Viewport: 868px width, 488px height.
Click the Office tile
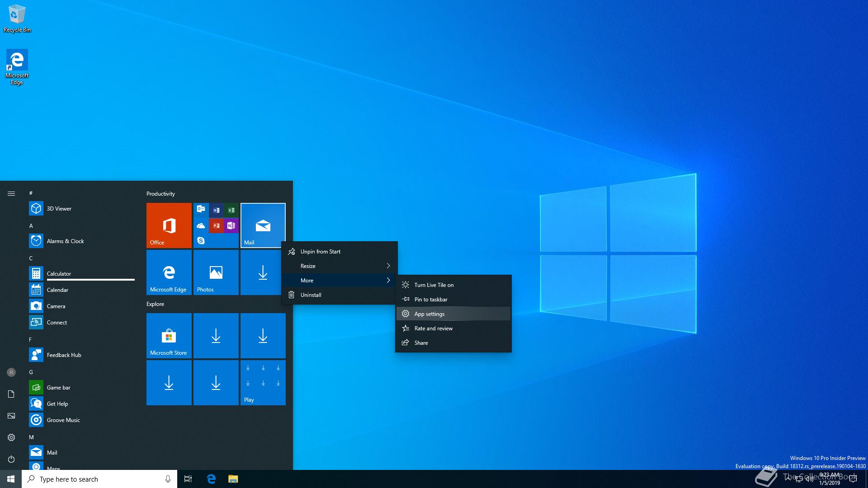tap(169, 225)
